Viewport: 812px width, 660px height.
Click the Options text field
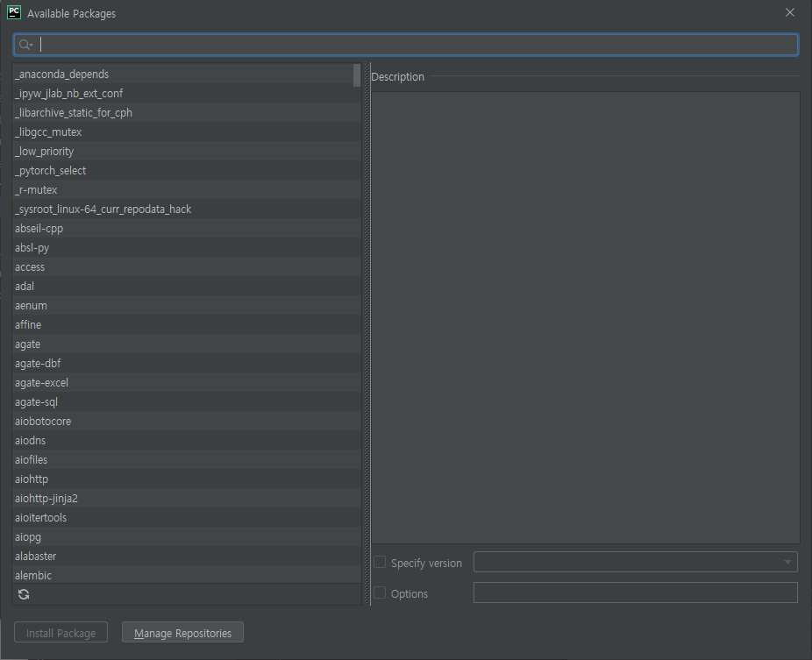(636, 593)
